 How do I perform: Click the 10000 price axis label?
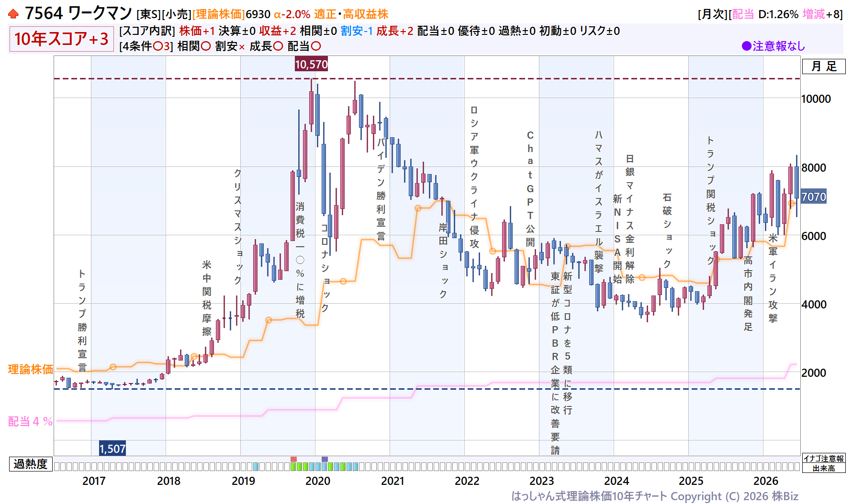[816, 99]
